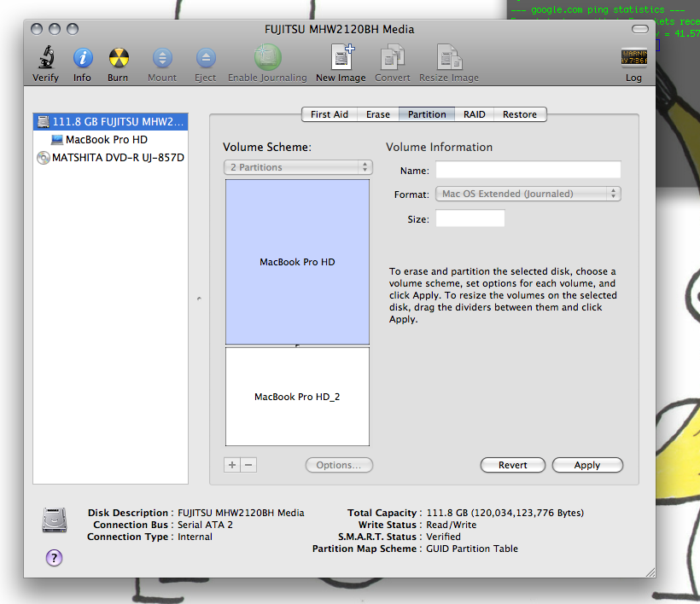
Task: Click into the volume Name field
Action: click(528, 170)
